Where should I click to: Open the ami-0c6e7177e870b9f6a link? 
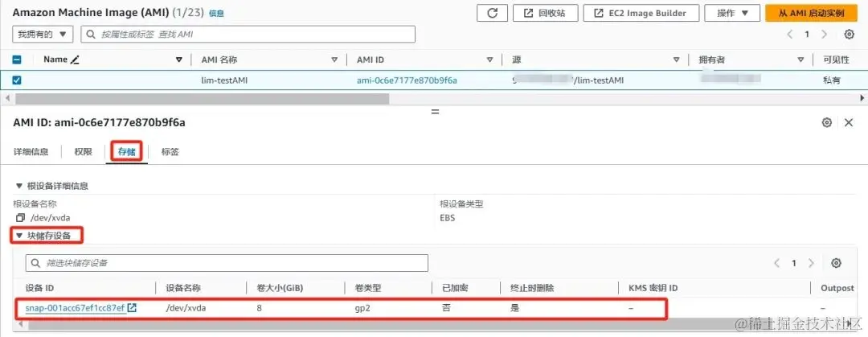407,80
